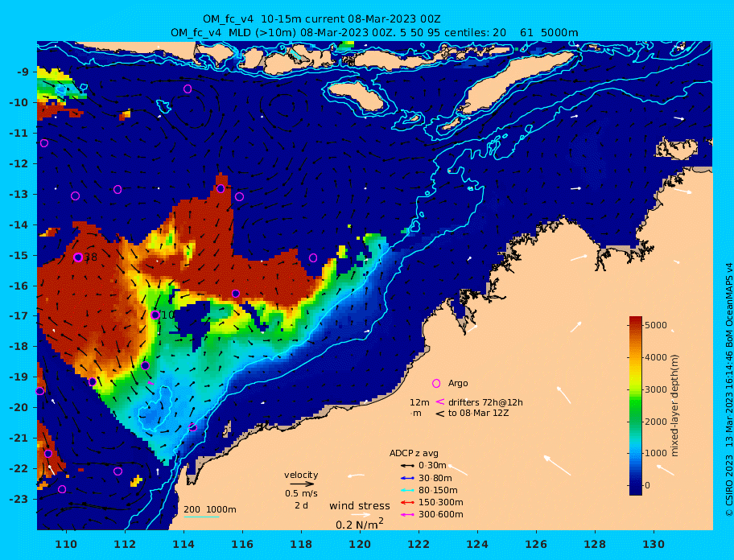
Task: Click the '2 d' velocity duration label
Action: click(301, 506)
